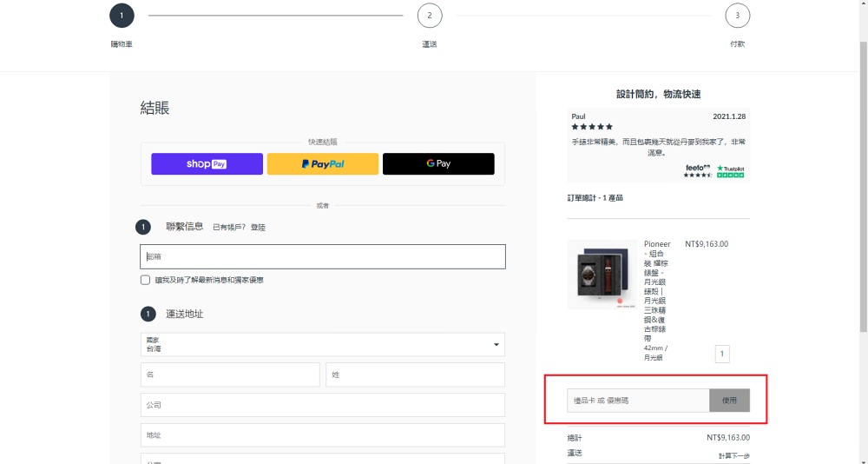Screen dimensions: 868x464
Task: Click the NT$9,163.00 product price
Action: (x=707, y=244)
